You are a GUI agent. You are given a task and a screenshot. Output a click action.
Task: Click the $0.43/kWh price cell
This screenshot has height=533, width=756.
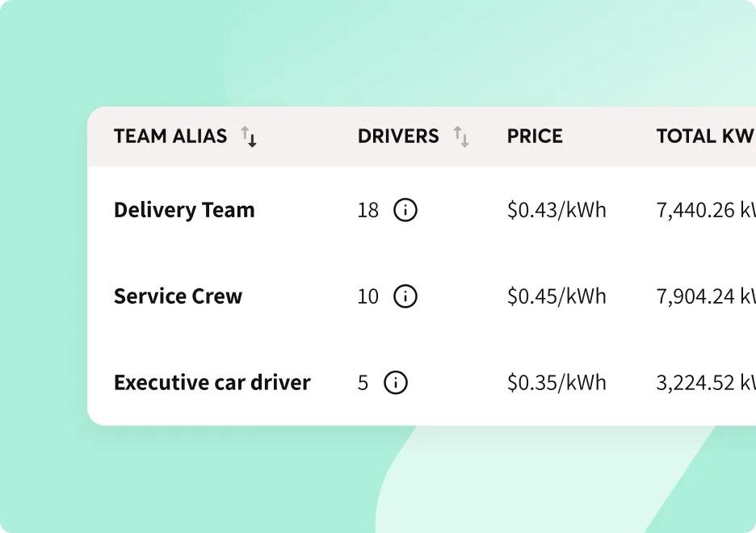pos(556,210)
